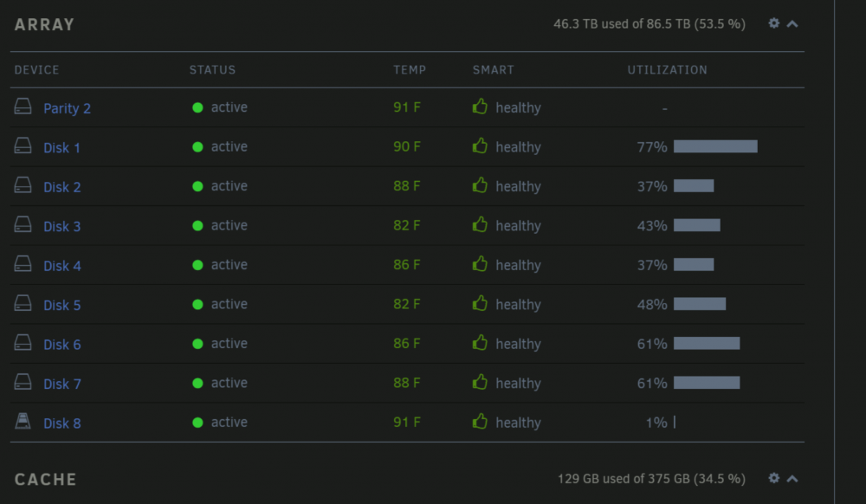866x504 pixels.
Task: Open the Parity 2 device link
Action: click(x=67, y=108)
